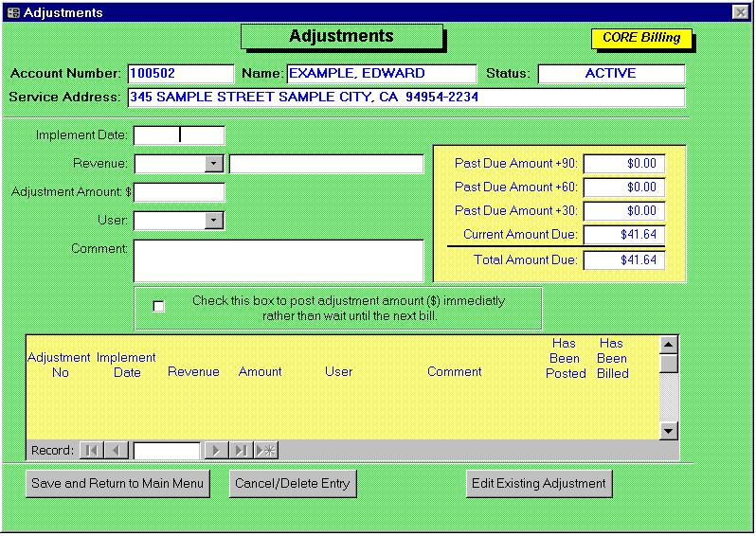The height and width of the screenshot is (536, 756).
Task: Click inside the Comment text box
Action: pyautogui.click(x=279, y=260)
